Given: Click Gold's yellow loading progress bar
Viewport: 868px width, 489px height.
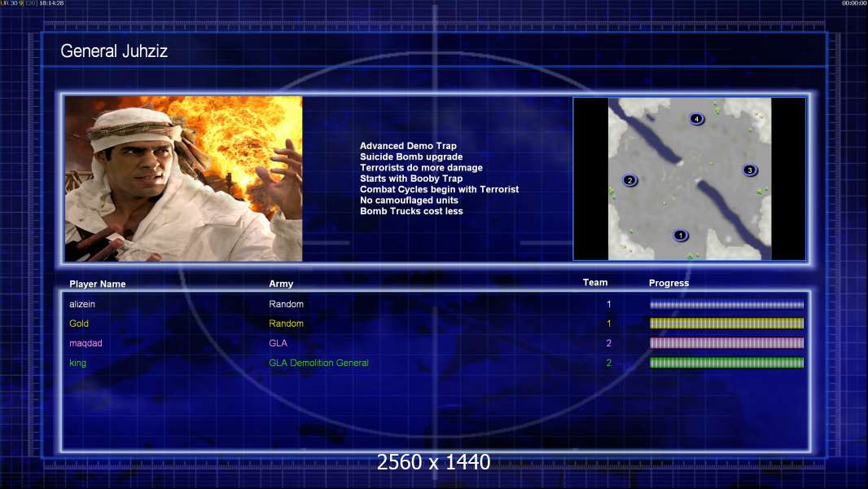Looking at the screenshot, I should [726, 324].
